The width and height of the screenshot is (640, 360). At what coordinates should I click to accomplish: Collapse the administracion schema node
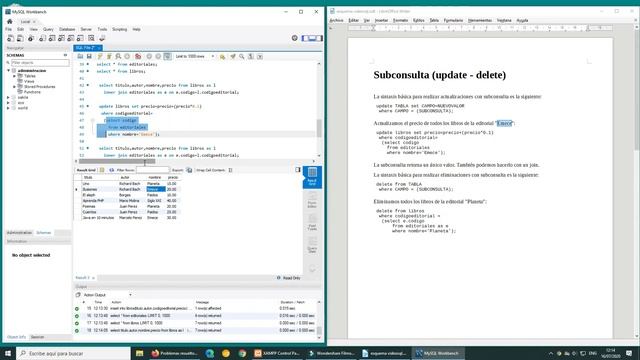pyautogui.click(x=8, y=71)
